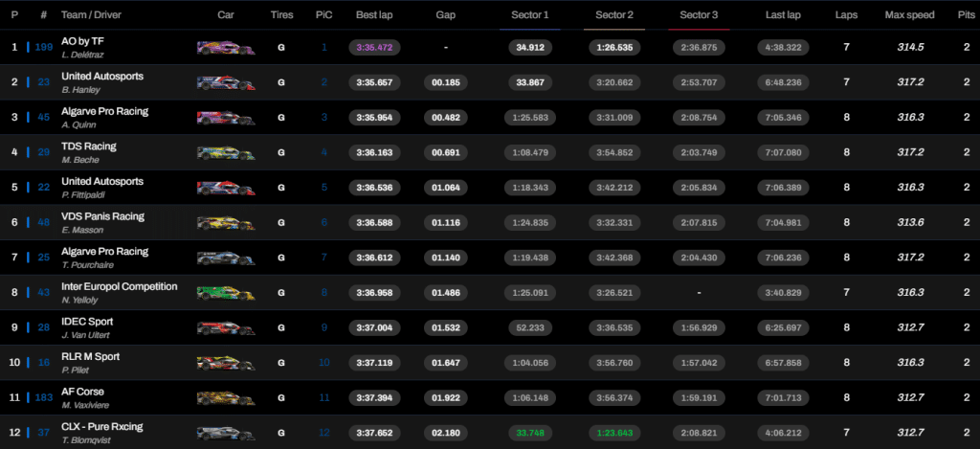Click car number 48
This screenshot has height=449, width=980.
(x=44, y=222)
